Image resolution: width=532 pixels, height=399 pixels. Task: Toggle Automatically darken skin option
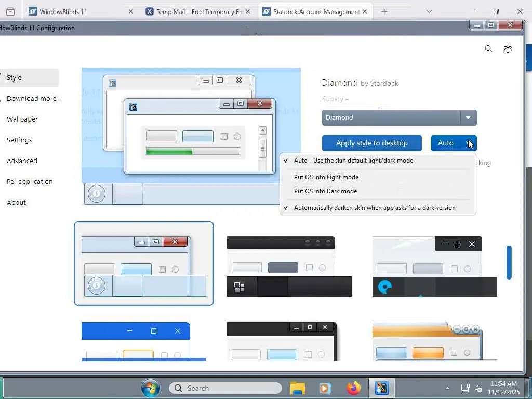point(378,208)
